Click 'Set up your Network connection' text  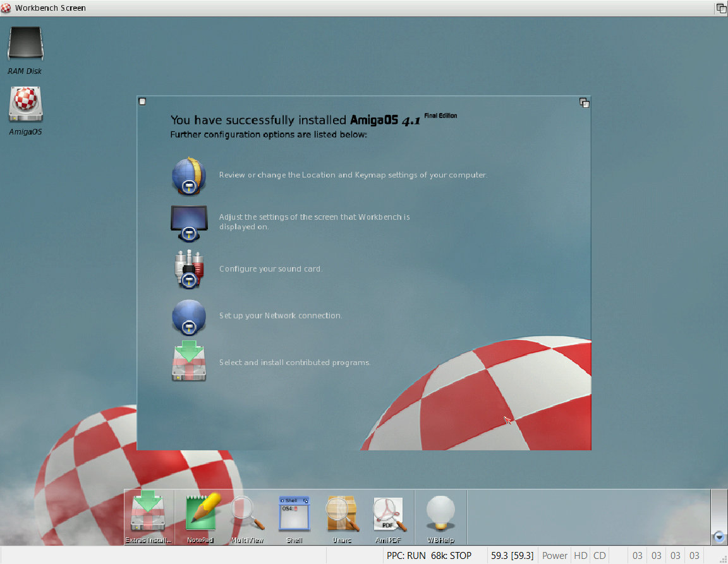click(x=281, y=316)
